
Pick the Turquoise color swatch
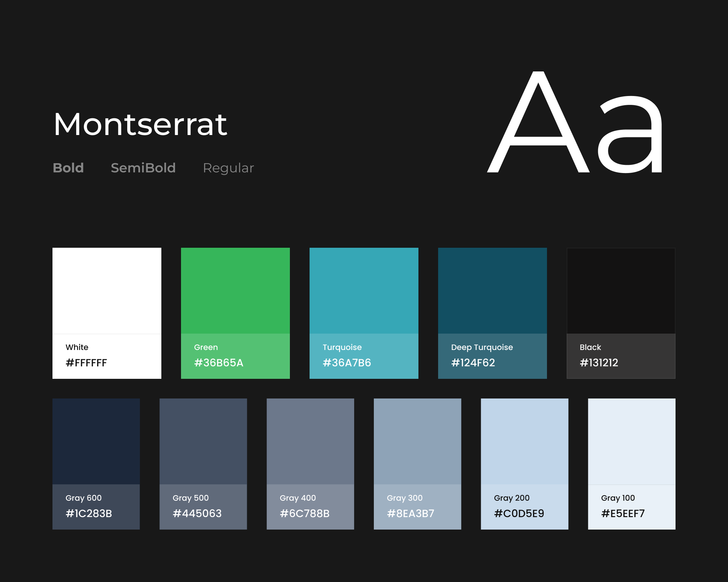pos(364,291)
